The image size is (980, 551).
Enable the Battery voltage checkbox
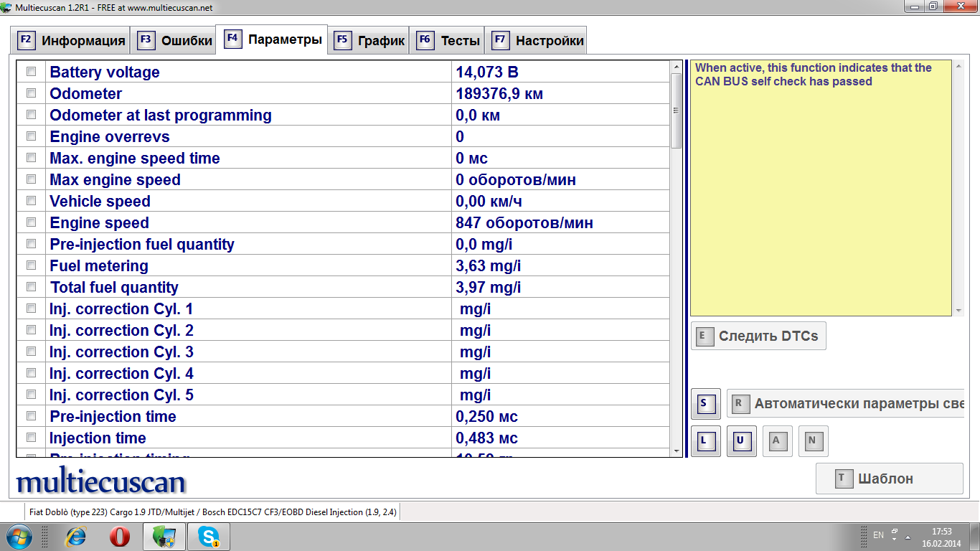(x=31, y=72)
